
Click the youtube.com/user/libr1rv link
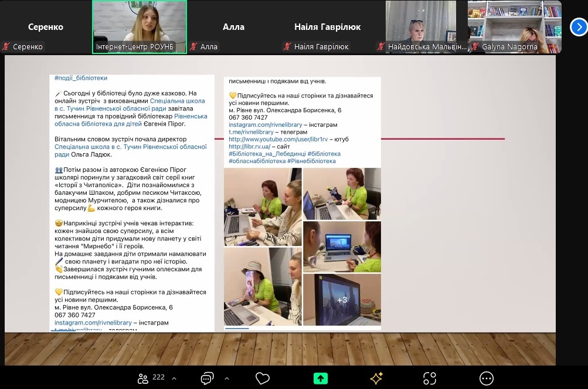coord(278,139)
